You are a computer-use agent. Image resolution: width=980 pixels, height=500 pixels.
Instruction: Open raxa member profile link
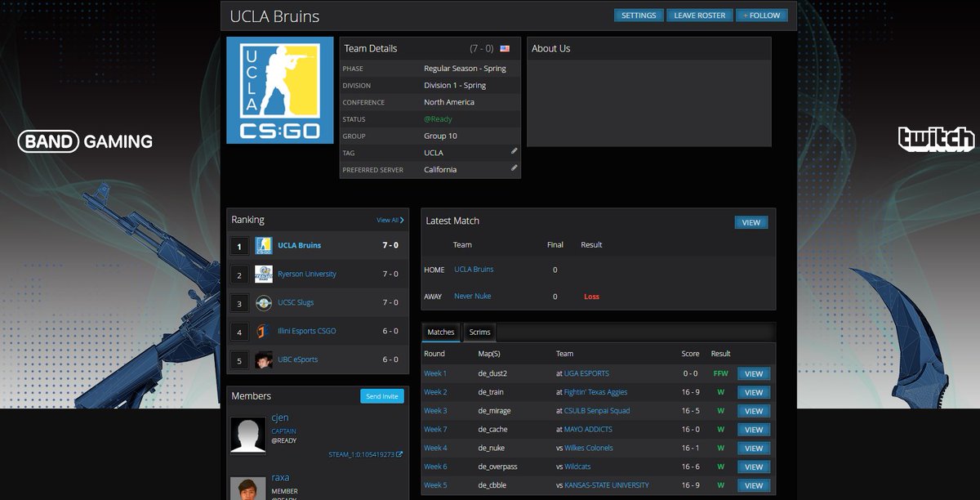coord(280,478)
